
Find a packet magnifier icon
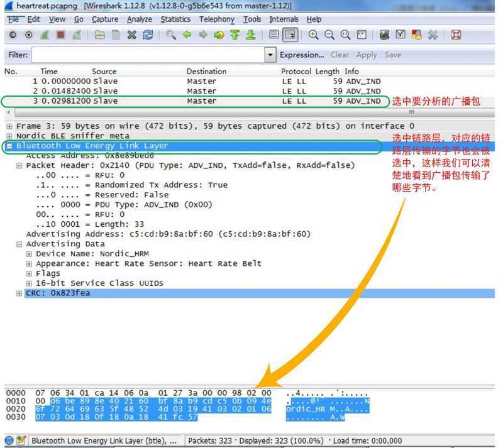[x=171, y=35]
